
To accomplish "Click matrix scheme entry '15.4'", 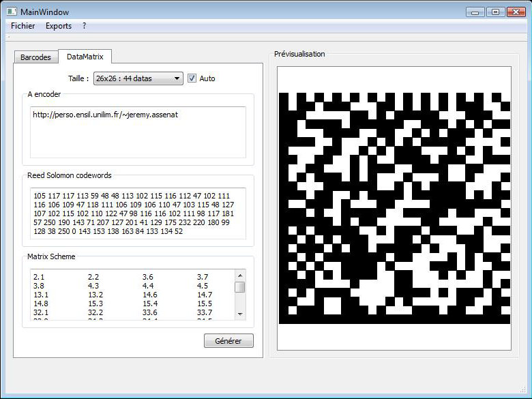I will point(150,304).
